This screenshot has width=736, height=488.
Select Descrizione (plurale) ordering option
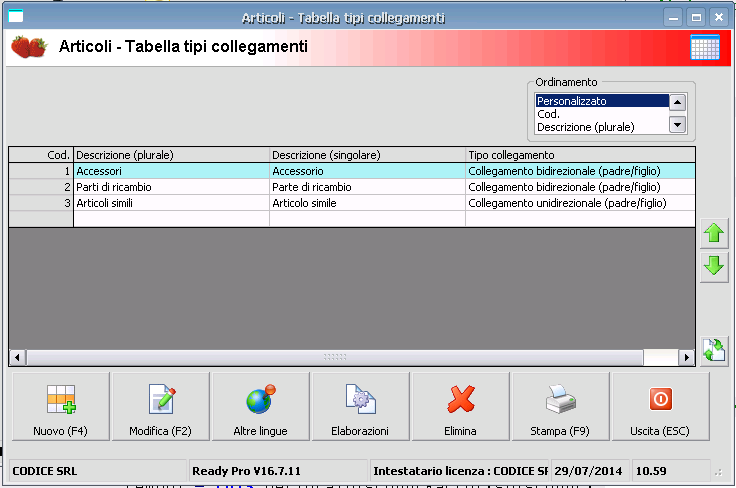click(602, 127)
